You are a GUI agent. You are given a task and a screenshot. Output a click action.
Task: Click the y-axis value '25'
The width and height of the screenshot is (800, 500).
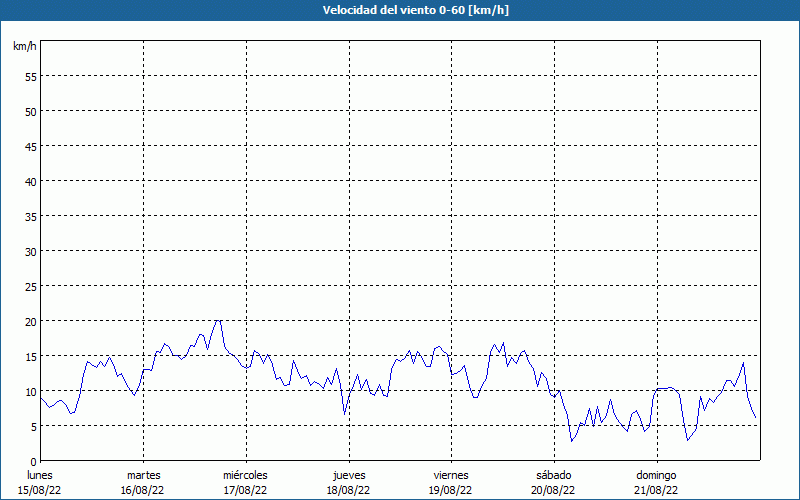coord(31,287)
